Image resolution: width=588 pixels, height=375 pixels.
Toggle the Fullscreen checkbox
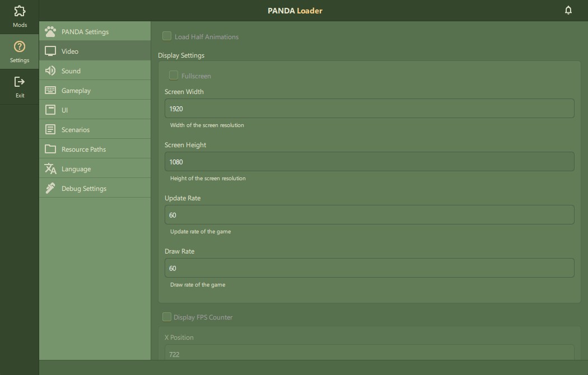point(174,76)
